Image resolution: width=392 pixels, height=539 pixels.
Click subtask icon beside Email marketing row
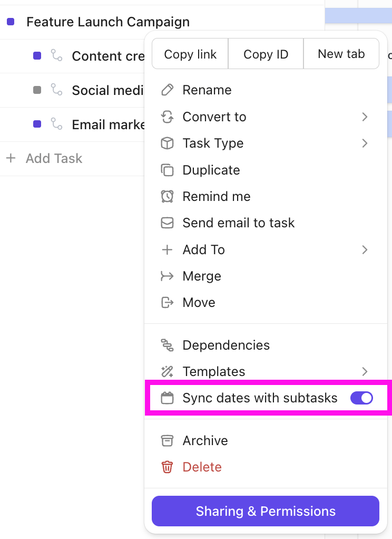(57, 124)
